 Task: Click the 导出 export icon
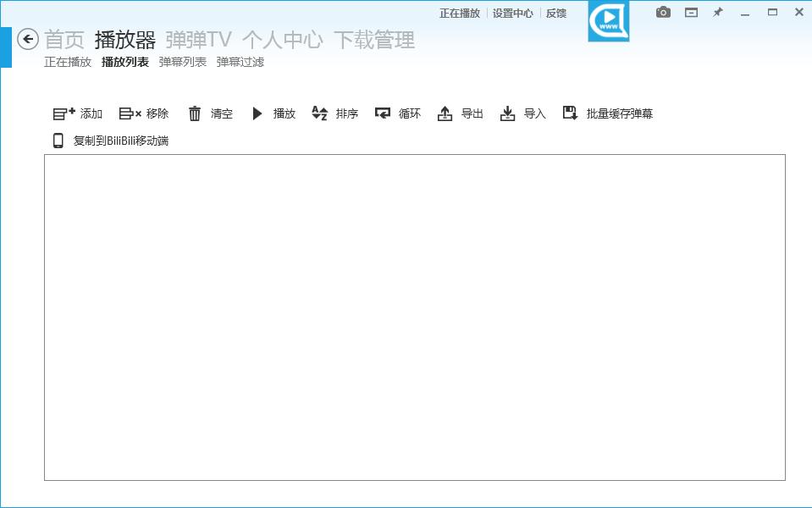(445, 113)
